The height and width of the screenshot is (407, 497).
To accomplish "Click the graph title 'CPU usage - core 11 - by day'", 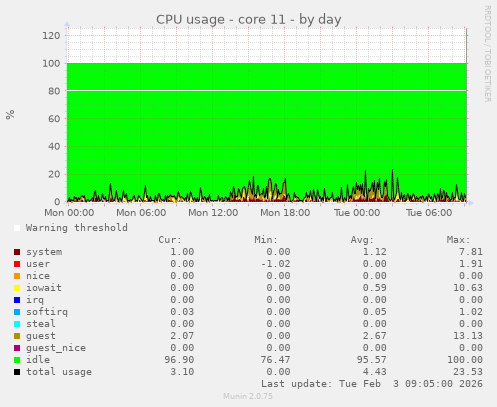I will click(249, 20).
